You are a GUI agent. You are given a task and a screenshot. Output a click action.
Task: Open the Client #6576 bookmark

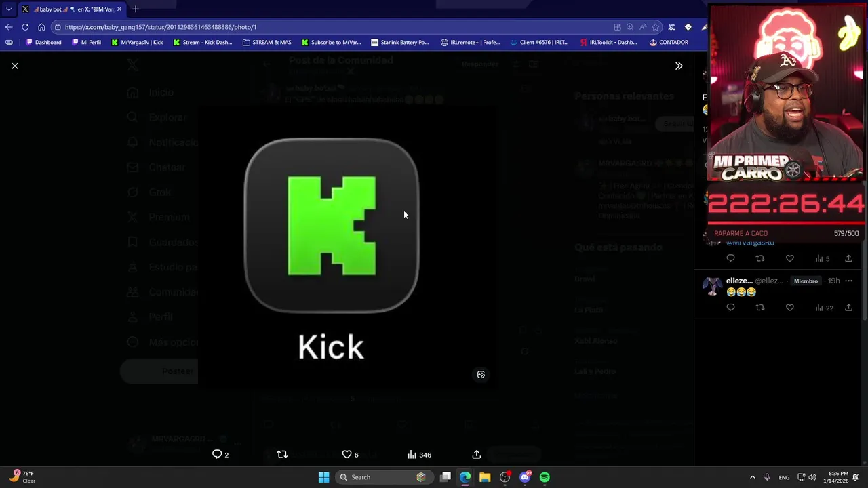click(x=539, y=42)
